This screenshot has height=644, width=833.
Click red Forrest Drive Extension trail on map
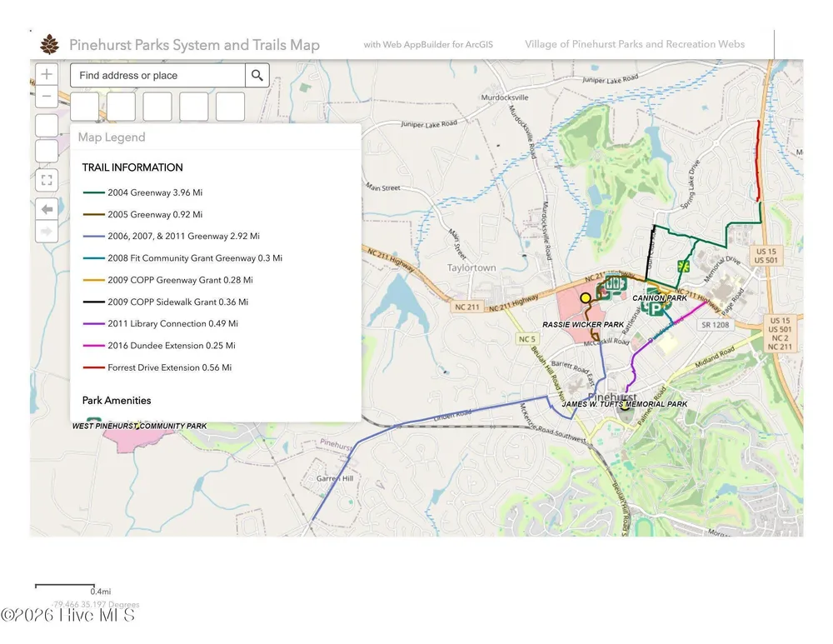[758, 161]
